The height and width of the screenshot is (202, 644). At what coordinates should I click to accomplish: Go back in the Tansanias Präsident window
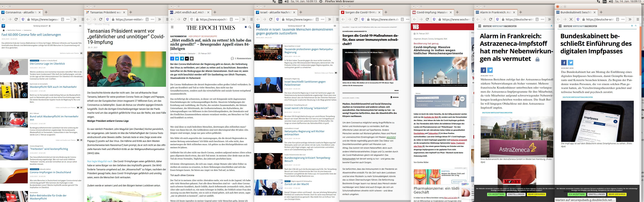pyautogui.click(x=88, y=19)
